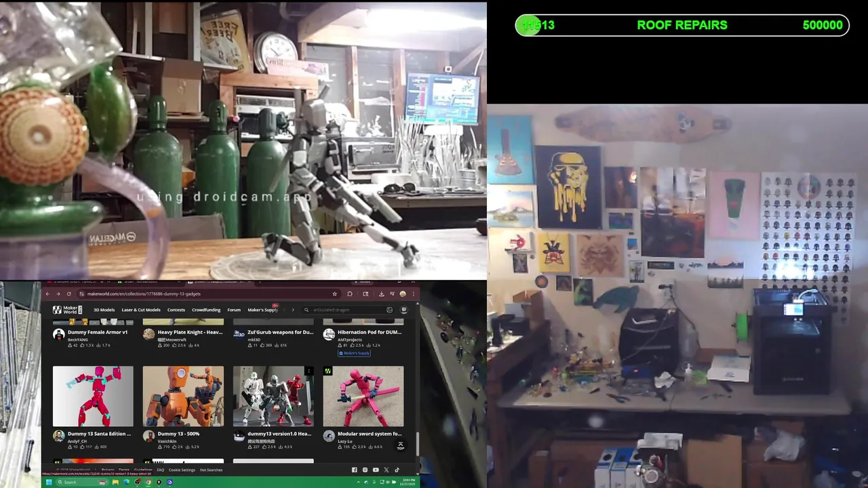Open dummy13 version1.0 thumbnail
This screenshot has width=868, height=488.
click(273, 396)
